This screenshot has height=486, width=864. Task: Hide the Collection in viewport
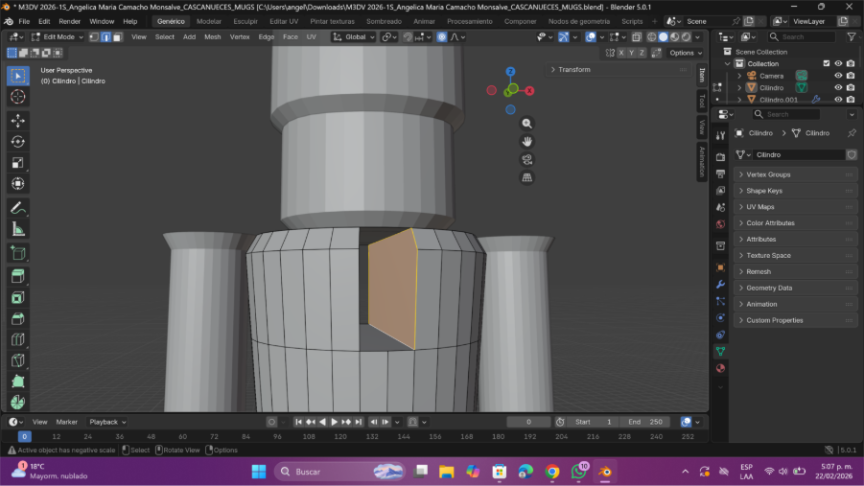tap(838, 63)
